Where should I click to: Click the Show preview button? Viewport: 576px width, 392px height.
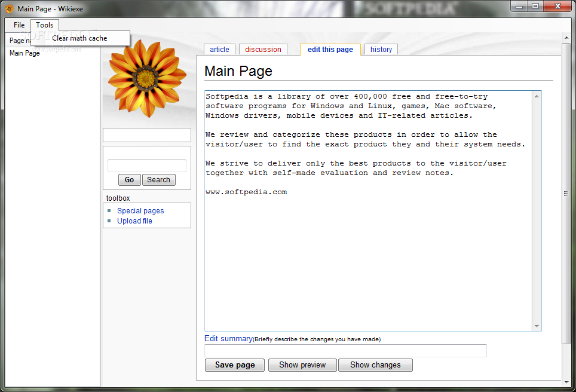coord(302,365)
